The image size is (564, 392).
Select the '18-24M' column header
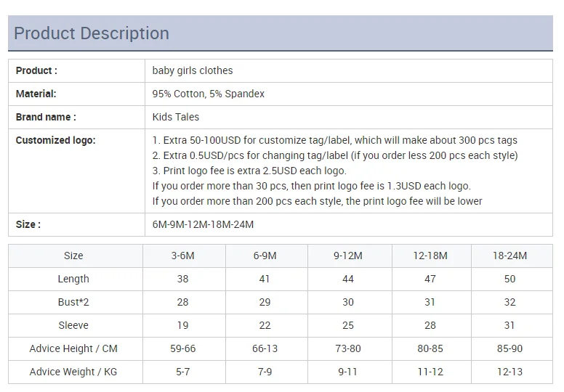(x=510, y=256)
